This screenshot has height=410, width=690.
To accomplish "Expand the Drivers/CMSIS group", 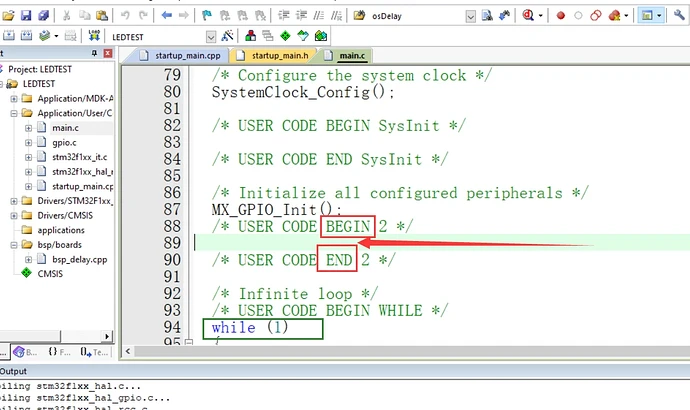I will click(x=13, y=214).
